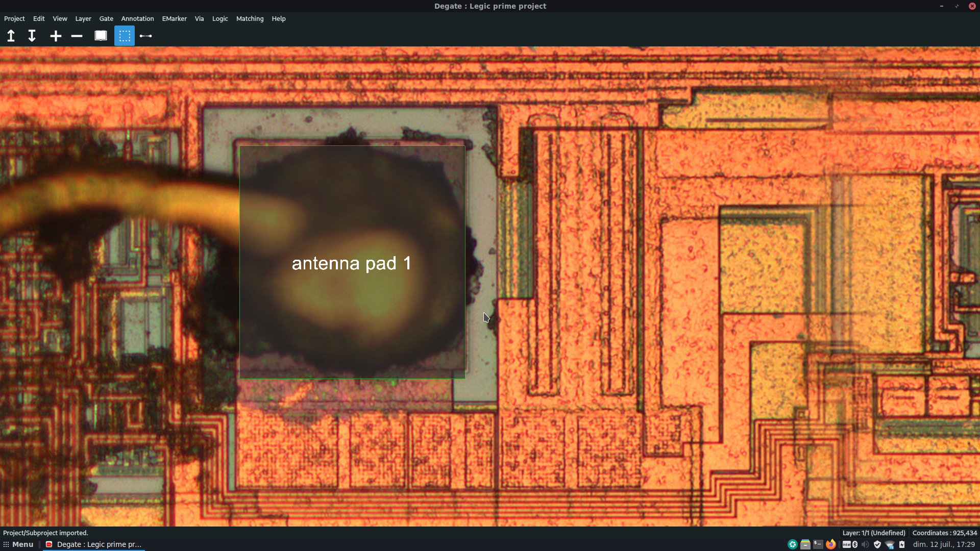This screenshot has width=980, height=551.
Task: Open the Wi-Fi network tray icon
Action: pos(890,544)
